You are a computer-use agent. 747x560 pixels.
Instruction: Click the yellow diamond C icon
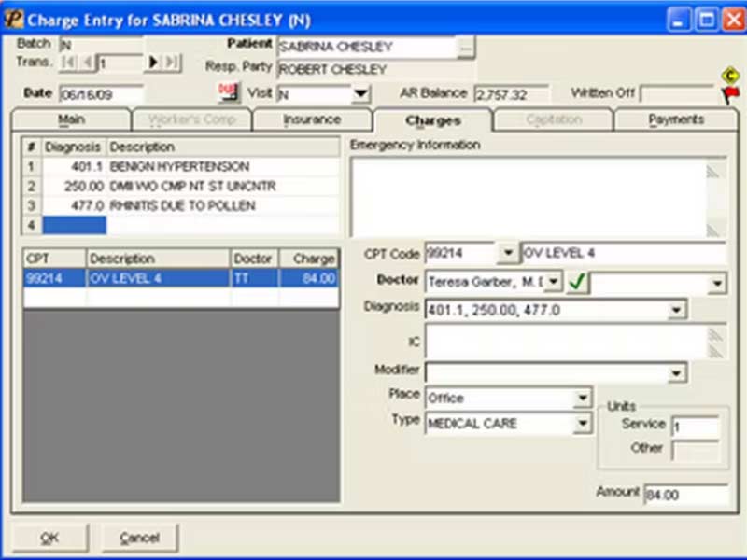(730, 76)
